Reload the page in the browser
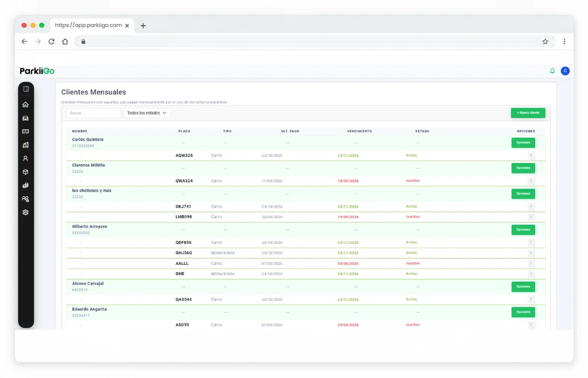588x378 pixels. coord(51,41)
